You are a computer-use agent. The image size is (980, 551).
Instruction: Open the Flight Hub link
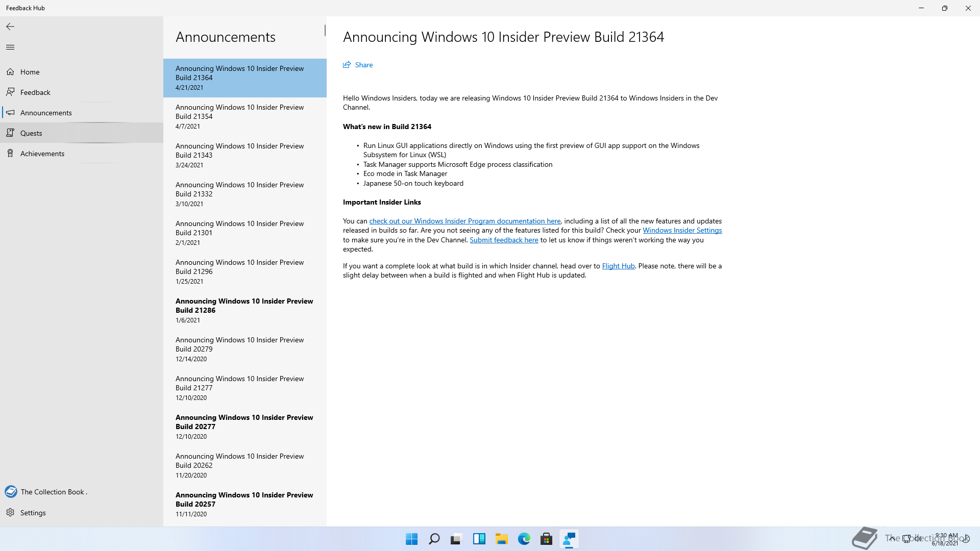coord(619,266)
